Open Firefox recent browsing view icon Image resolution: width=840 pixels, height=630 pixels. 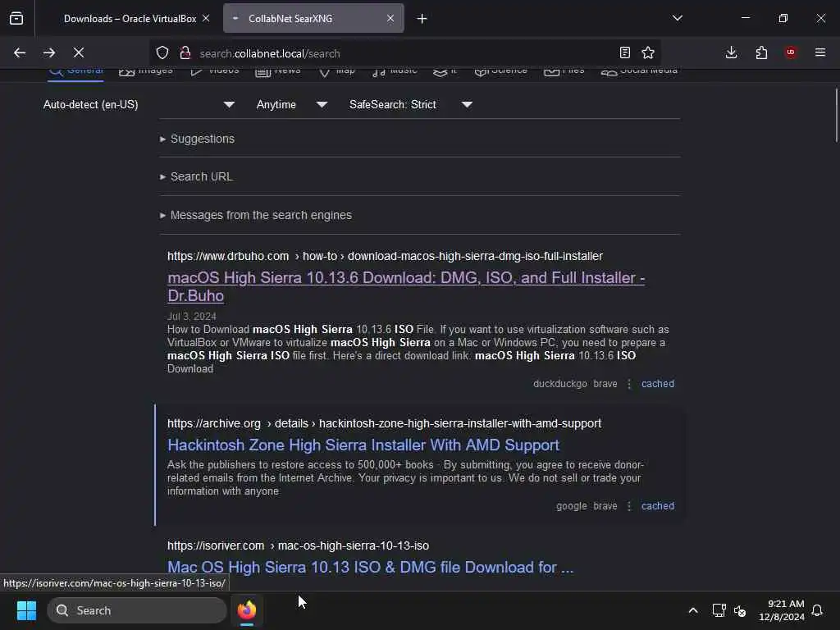[16, 18]
